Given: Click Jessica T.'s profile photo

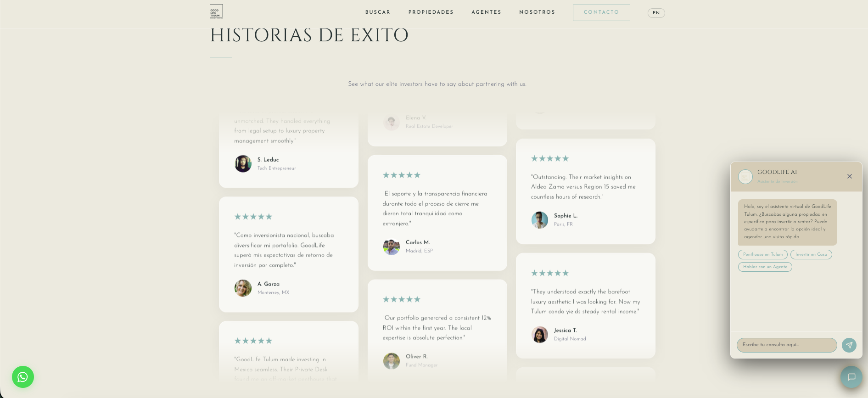Looking at the screenshot, I should coord(539,335).
